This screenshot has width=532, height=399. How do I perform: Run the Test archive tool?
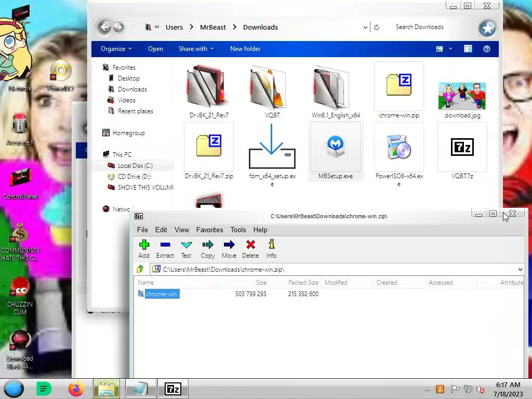187,249
